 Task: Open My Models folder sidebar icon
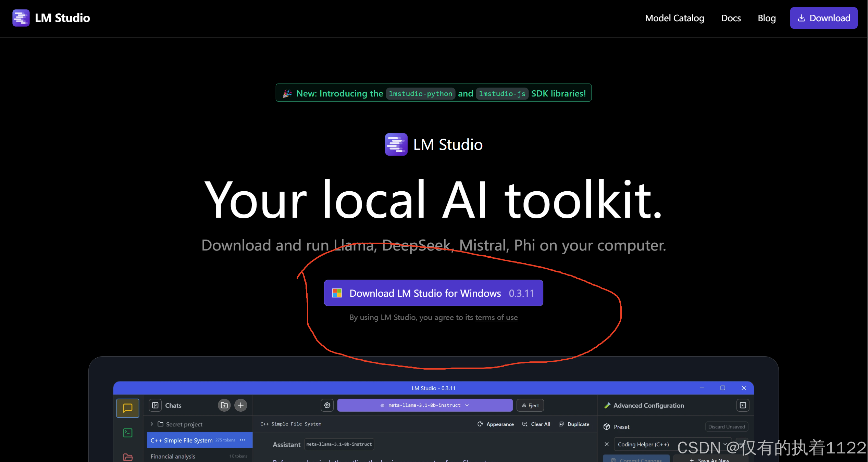point(128,457)
